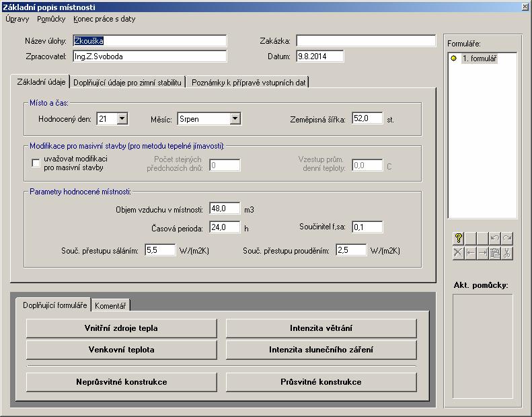This screenshot has height=417, width=532.
Task: Select the yellow bullet beside 1. formulář
Action: pyautogui.click(x=453, y=59)
